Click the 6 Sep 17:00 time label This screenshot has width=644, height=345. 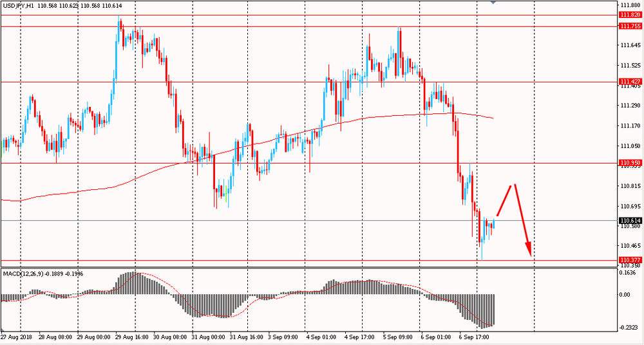click(473, 337)
